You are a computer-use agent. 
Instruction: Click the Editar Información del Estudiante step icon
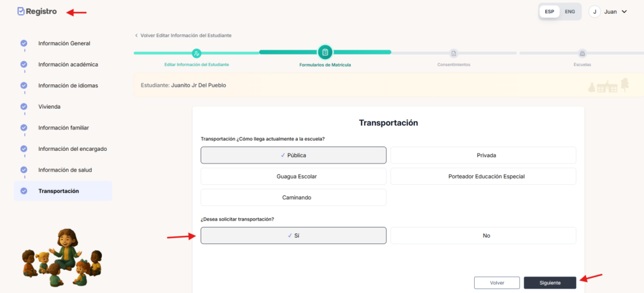coord(196,53)
